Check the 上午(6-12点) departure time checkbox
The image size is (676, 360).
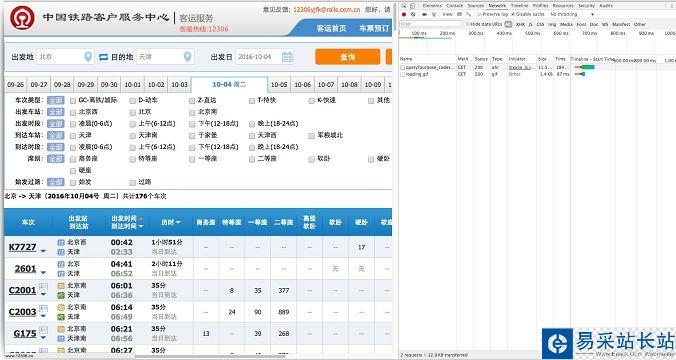pyautogui.click(x=132, y=124)
